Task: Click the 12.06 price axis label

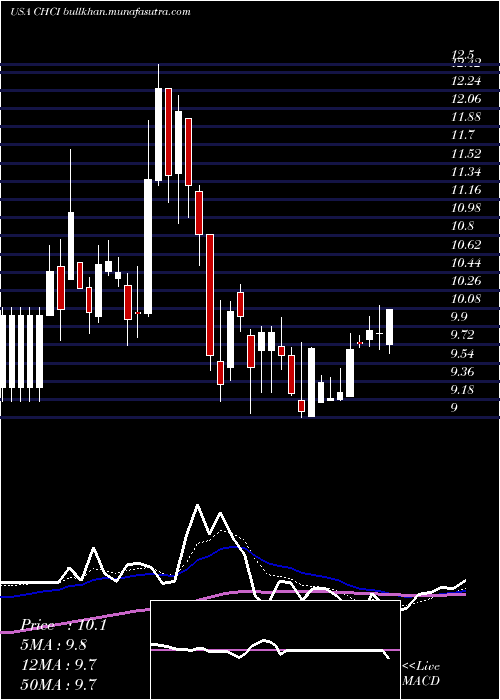Action: coord(467,99)
